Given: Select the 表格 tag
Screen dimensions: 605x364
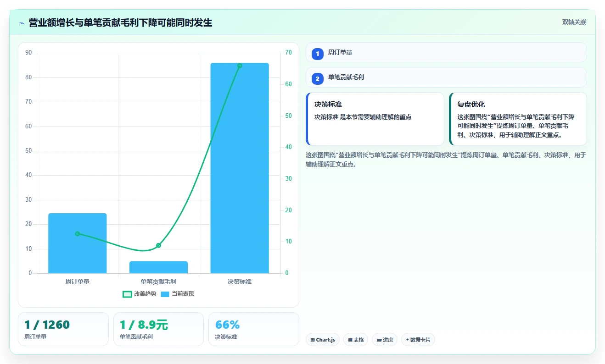Looking at the screenshot, I should pyautogui.click(x=356, y=340).
